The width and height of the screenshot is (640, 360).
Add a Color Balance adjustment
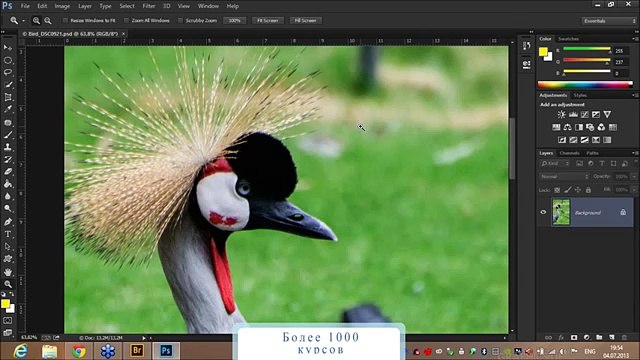coord(567,127)
